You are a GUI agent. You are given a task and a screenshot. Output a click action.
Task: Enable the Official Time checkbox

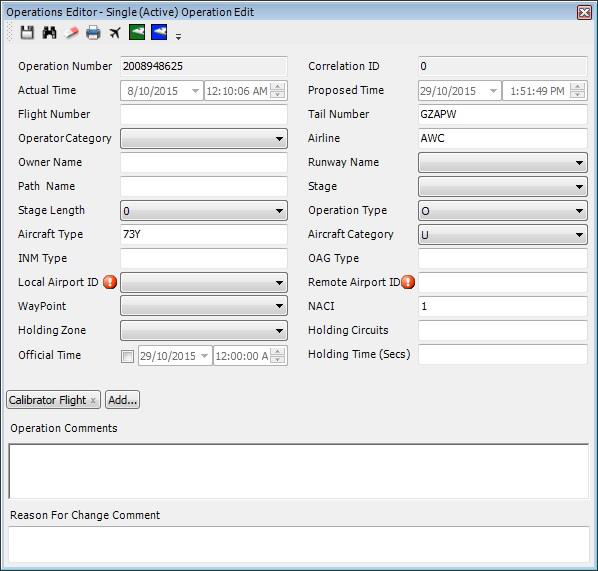(127, 356)
